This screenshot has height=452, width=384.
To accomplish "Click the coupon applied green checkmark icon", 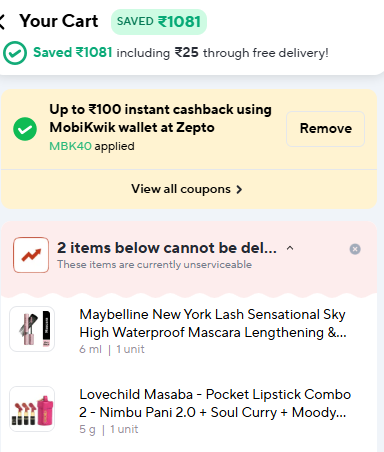I will [25, 129].
